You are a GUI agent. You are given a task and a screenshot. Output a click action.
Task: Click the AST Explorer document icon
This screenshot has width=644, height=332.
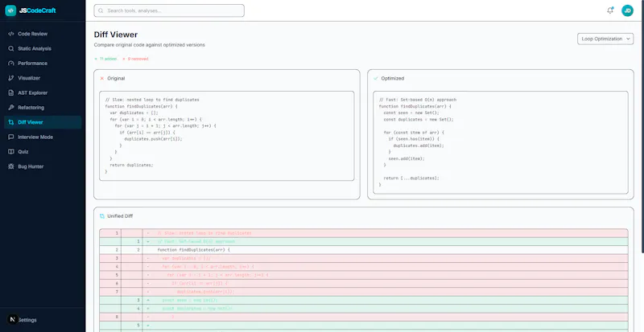11,92
